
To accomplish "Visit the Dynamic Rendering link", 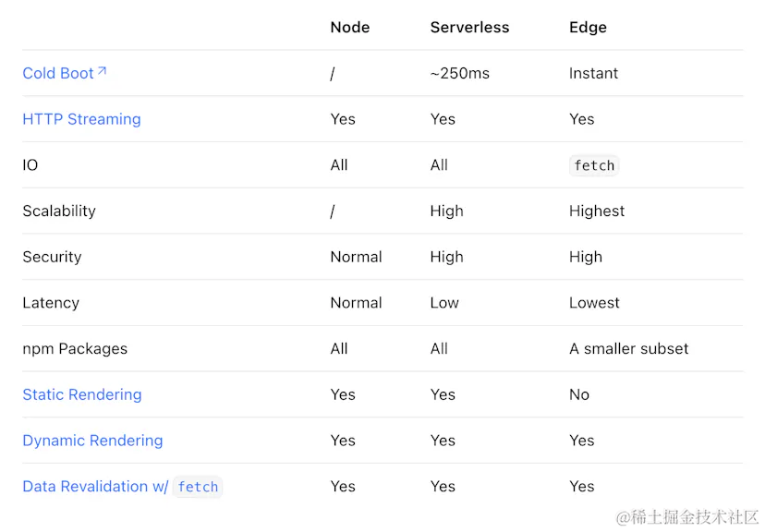I will [x=92, y=441].
